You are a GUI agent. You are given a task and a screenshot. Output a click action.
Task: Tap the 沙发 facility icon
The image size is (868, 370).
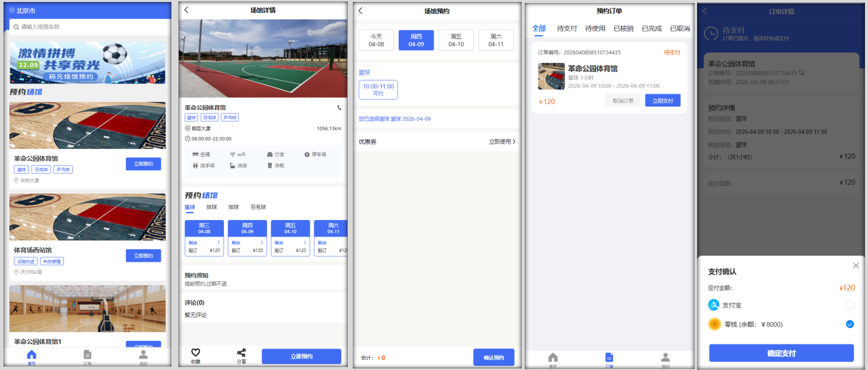[270, 154]
